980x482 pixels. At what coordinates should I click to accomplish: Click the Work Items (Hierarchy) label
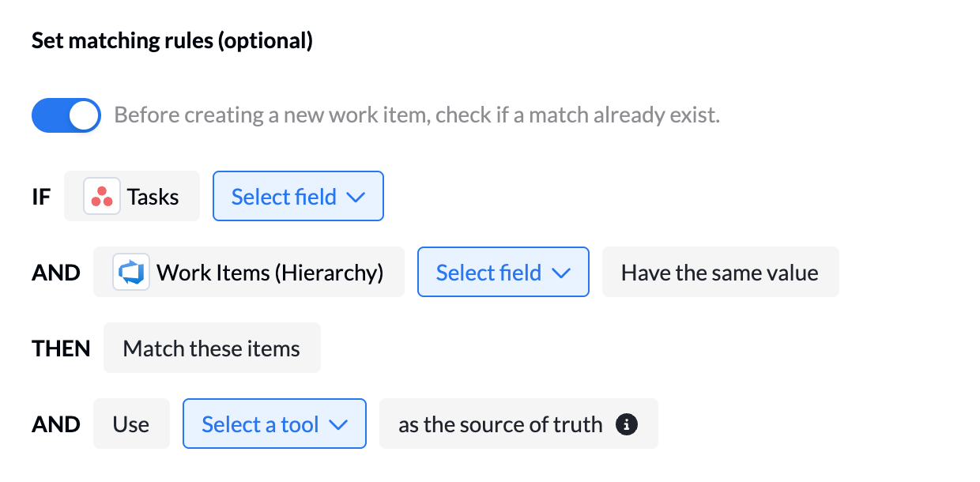[x=269, y=273]
